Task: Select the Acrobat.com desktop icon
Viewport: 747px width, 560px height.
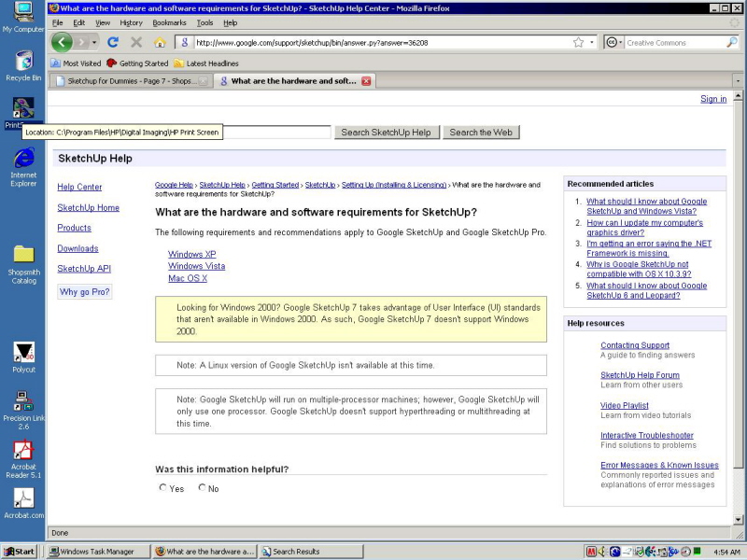Action: 23,503
